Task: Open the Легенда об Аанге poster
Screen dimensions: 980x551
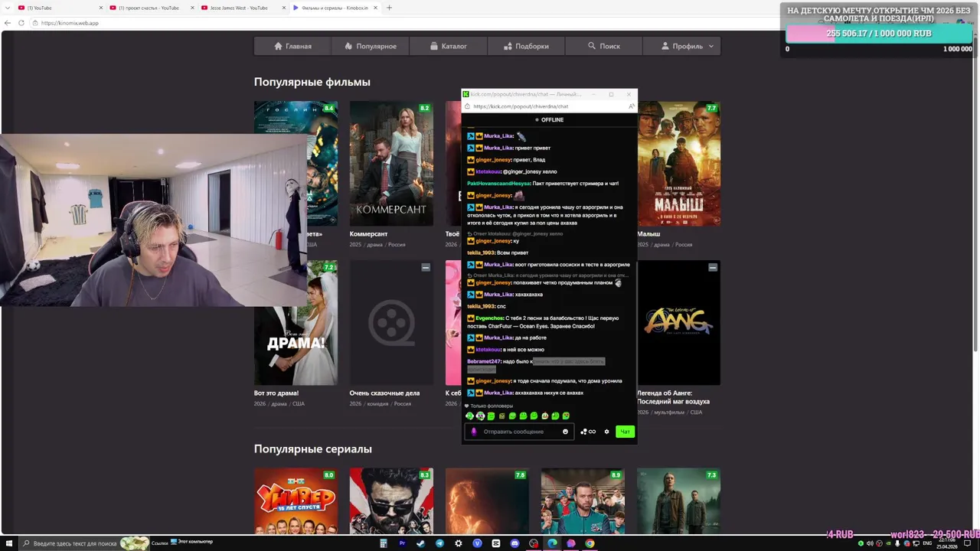Action: point(678,322)
